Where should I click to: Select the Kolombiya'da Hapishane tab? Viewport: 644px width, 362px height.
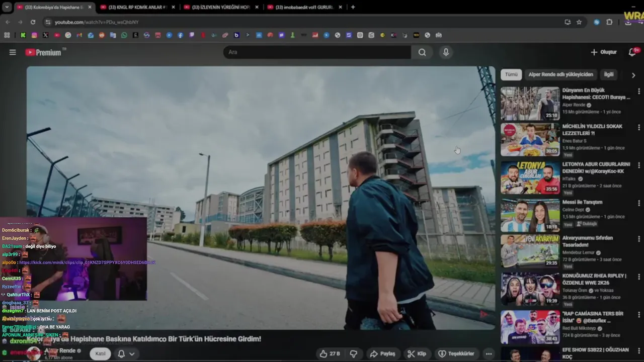(54, 7)
